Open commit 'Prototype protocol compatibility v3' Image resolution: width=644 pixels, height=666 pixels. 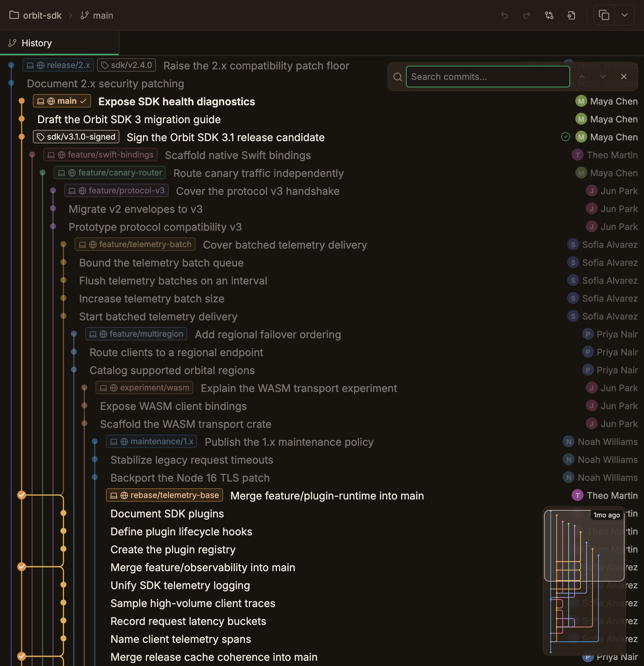click(x=155, y=227)
